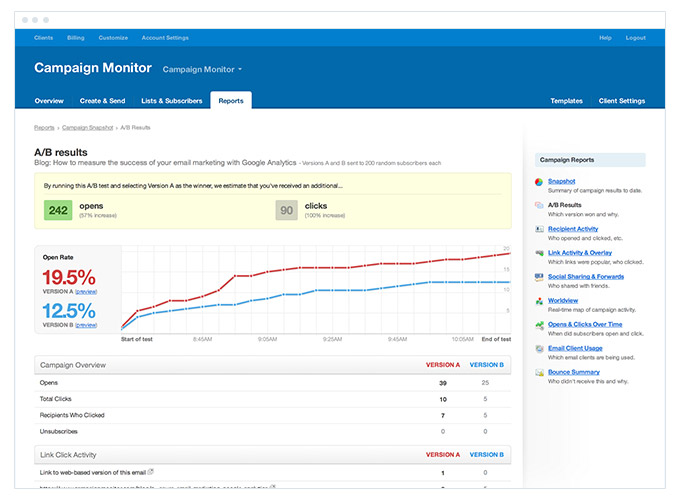The image size is (679, 500).
Task: Click the Recipient Activity icon
Action: click(539, 229)
